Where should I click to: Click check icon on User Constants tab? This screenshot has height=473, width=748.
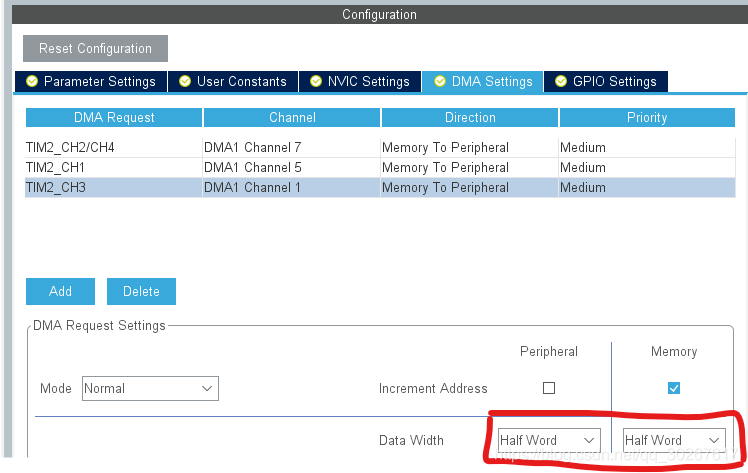185,82
